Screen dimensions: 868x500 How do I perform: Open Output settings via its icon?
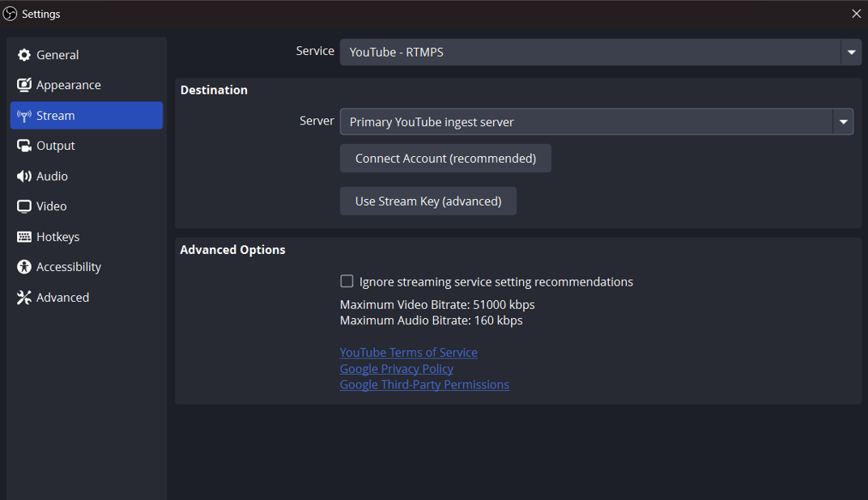23,145
